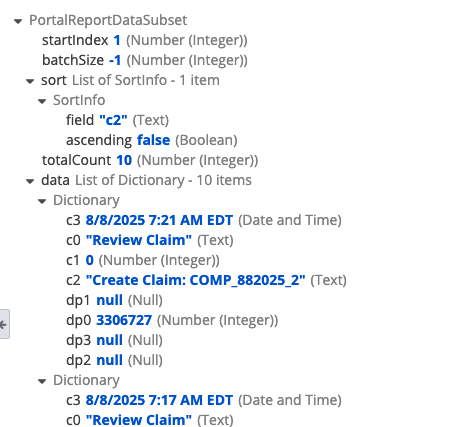Click the 8/8/2025 7:21 AM EDT date
469x427 pixels.
[159, 220]
